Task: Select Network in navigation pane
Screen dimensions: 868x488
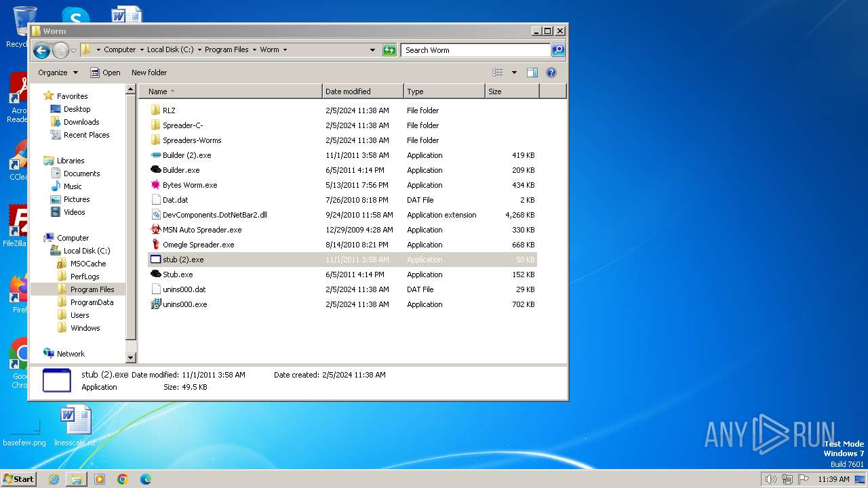Action: point(71,354)
